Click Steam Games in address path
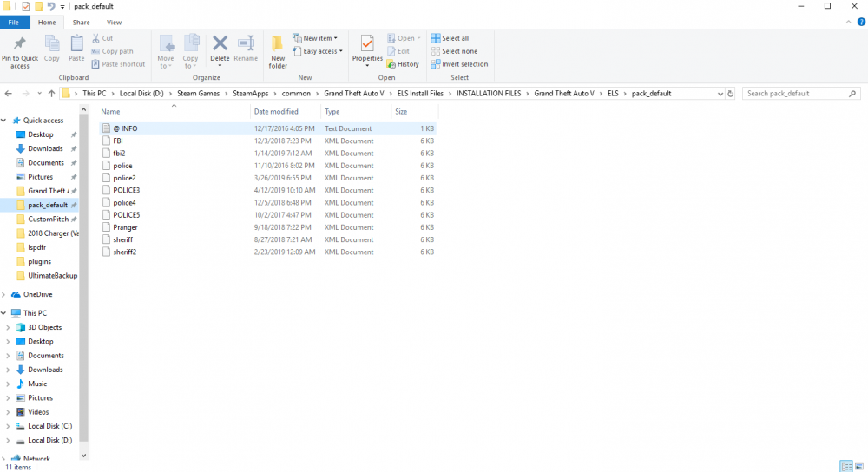Image resolution: width=868 pixels, height=472 pixels. click(x=198, y=94)
